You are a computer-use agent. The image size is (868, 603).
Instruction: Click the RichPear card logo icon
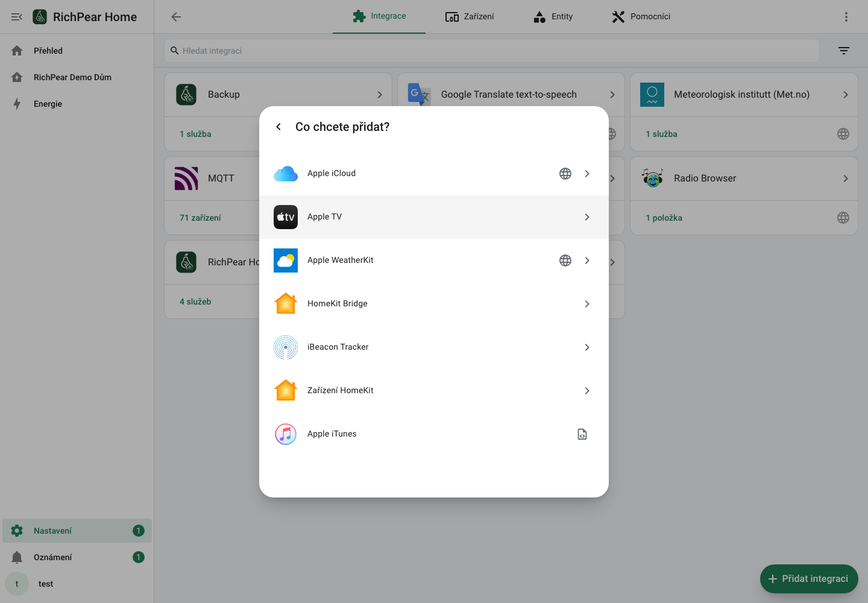[x=186, y=262]
